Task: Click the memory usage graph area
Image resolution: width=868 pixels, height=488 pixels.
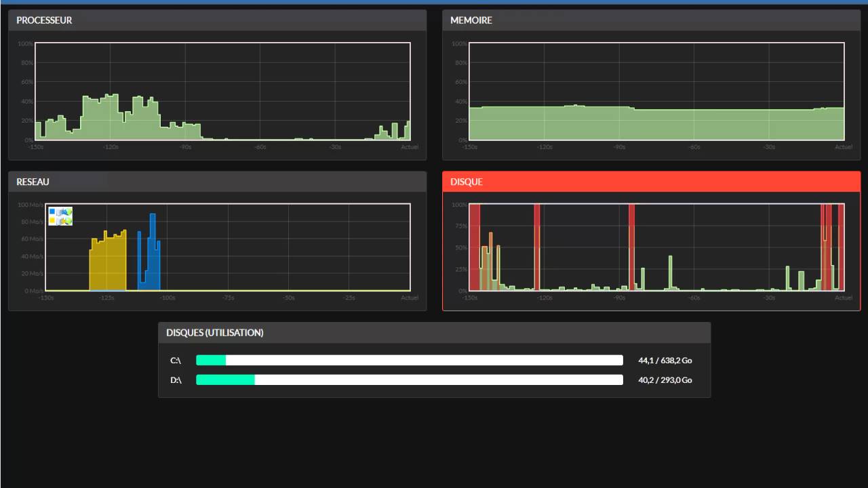Action: pyautogui.click(x=656, y=91)
